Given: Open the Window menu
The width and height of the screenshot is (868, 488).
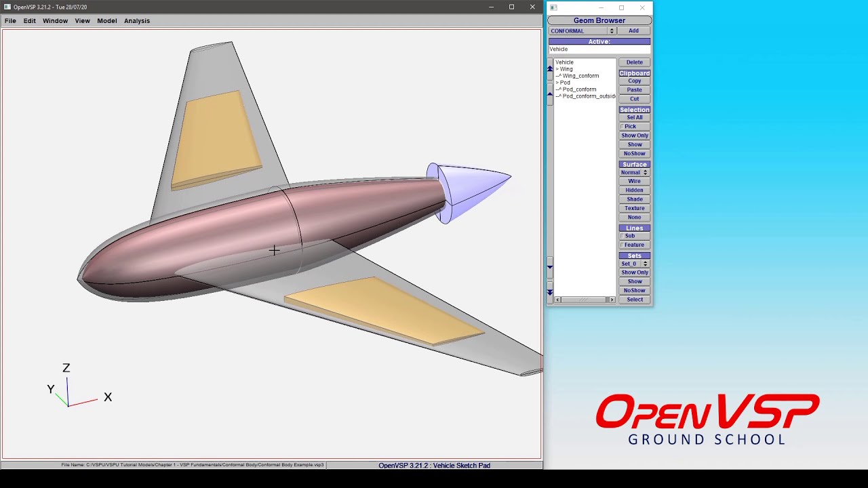Looking at the screenshot, I should 55,21.
